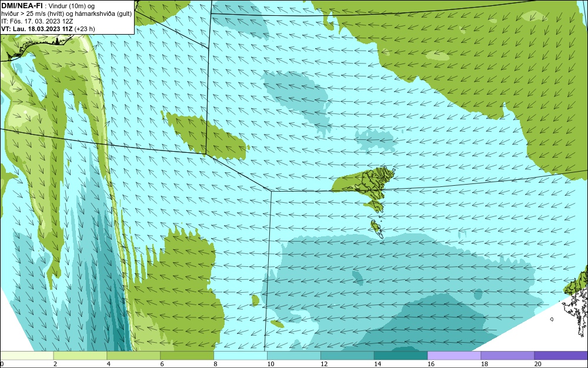Click the 'VT: Lau. 18.03.2023 11Z' line
This screenshot has height=368, width=588.
[37, 29]
